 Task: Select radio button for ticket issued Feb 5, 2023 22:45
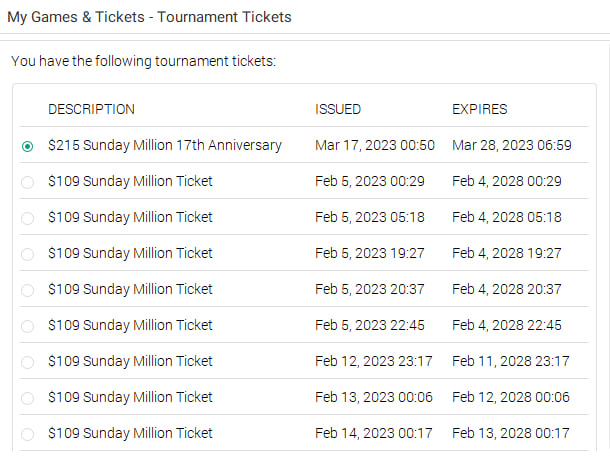coord(27,326)
